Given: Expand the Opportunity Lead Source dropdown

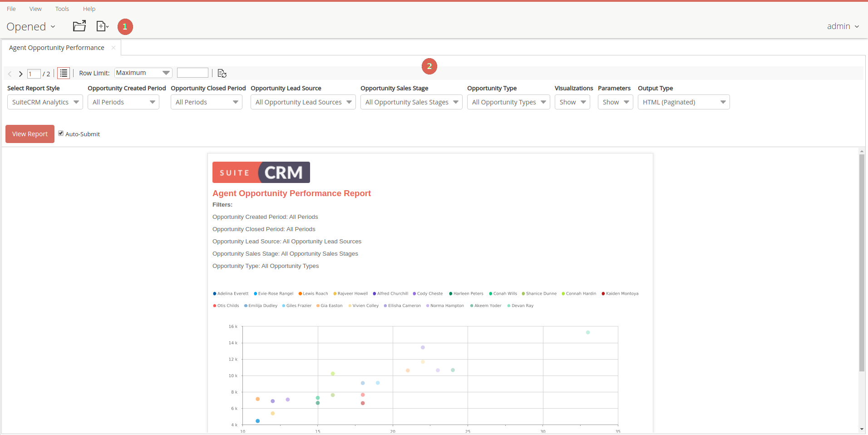Looking at the screenshot, I should pos(303,102).
